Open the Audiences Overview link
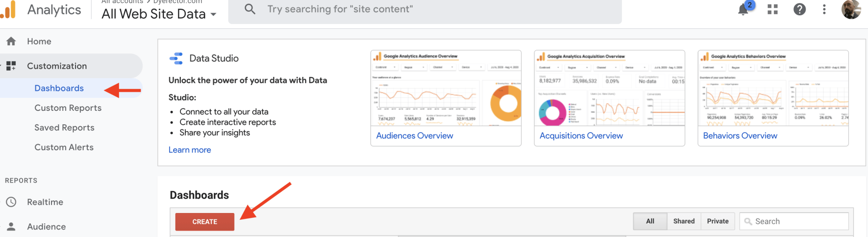Image resolution: width=868 pixels, height=237 pixels. pyautogui.click(x=415, y=136)
